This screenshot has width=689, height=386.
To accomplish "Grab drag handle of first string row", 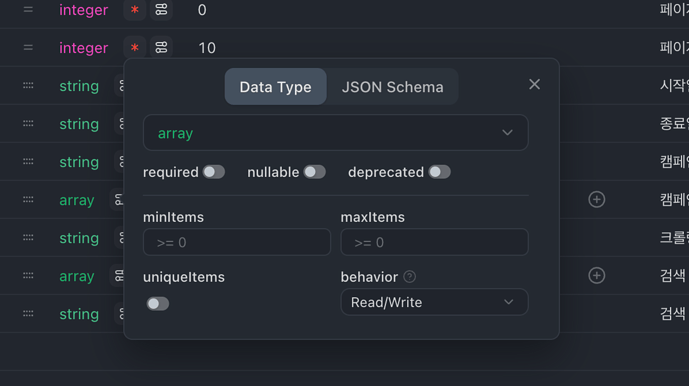I will (x=28, y=86).
